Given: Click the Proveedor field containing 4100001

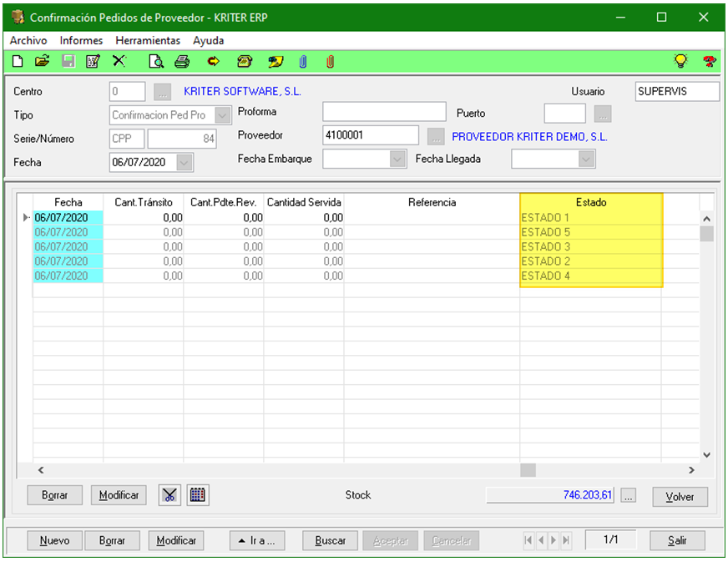Looking at the screenshot, I should (x=371, y=135).
